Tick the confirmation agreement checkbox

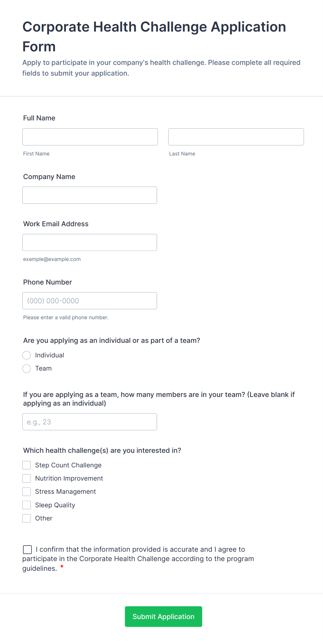coord(27,549)
